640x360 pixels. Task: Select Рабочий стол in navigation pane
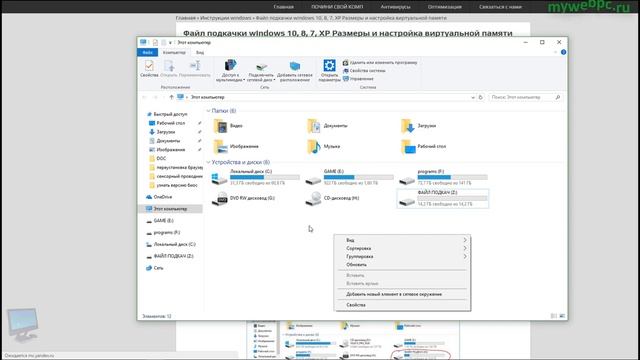point(171,123)
